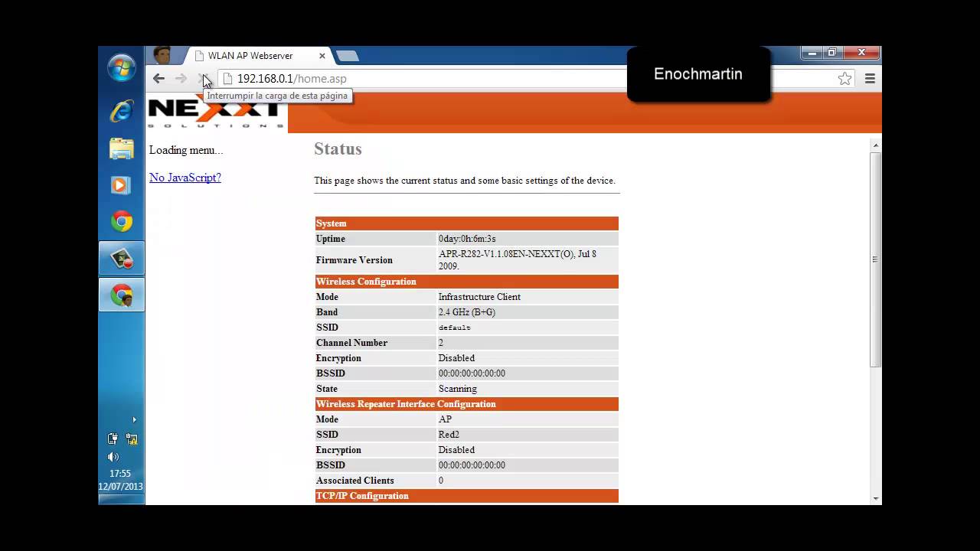Viewport: 980px width, 551px height.
Task: Open first Chrome taskbar icon
Action: (122, 222)
